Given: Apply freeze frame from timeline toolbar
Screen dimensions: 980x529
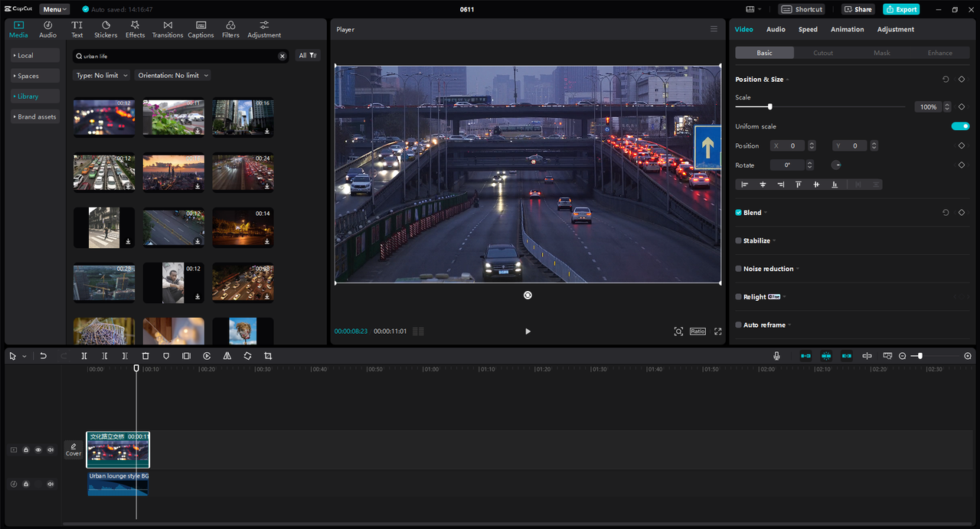Looking at the screenshot, I should (186, 356).
